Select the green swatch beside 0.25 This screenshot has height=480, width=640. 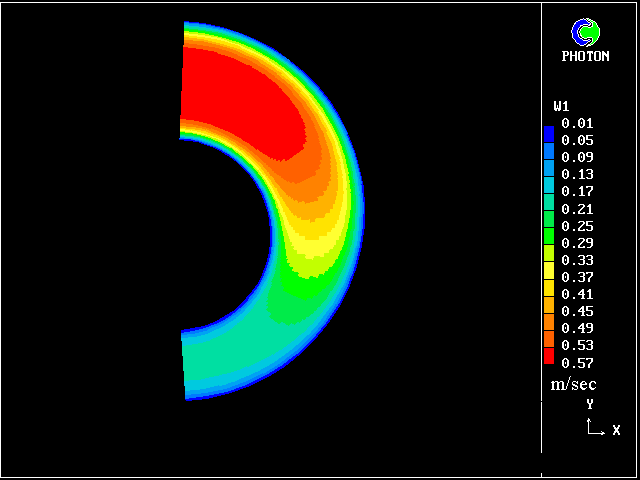[548, 226]
